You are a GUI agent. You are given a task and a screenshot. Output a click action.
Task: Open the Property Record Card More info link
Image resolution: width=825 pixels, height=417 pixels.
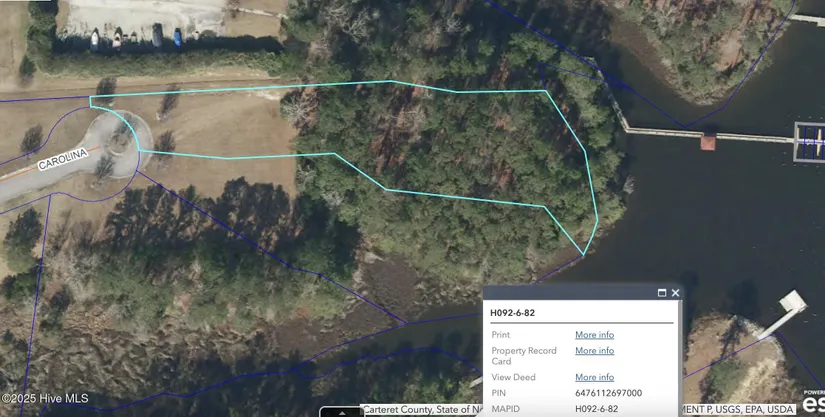tap(595, 350)
